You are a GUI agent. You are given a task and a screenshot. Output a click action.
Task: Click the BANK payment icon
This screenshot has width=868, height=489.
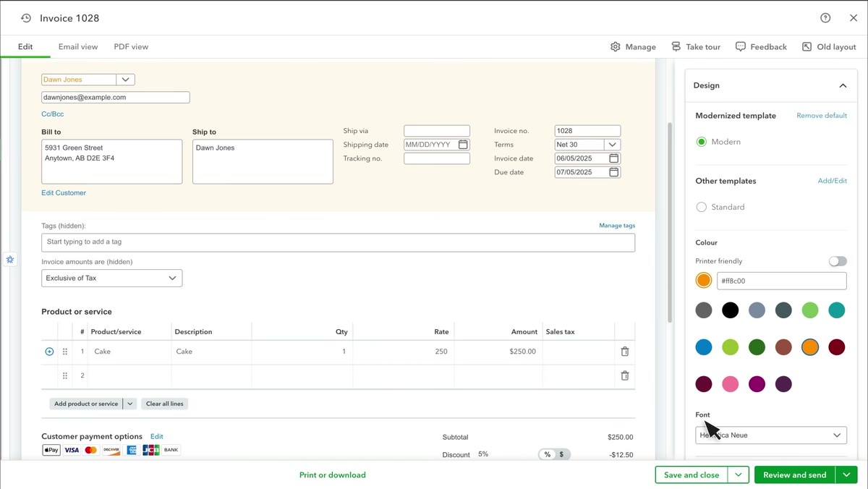click(x=171, y=450)
